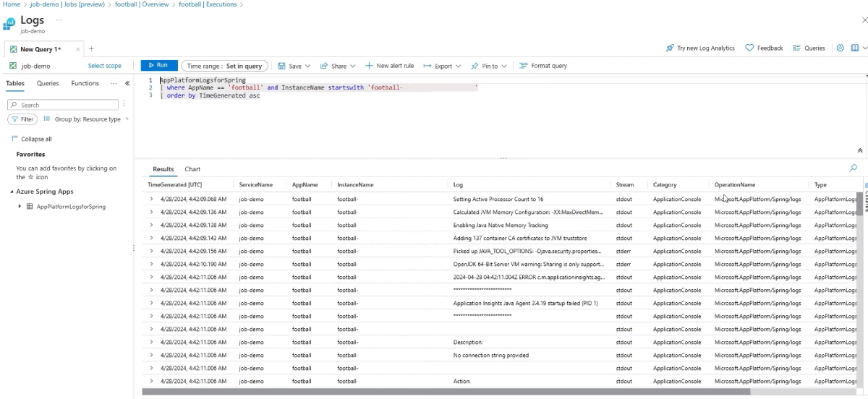Expand AppPlatformLogsforSpring table tree item
Screen dimensions: 868x399
[x=20, y=207]
